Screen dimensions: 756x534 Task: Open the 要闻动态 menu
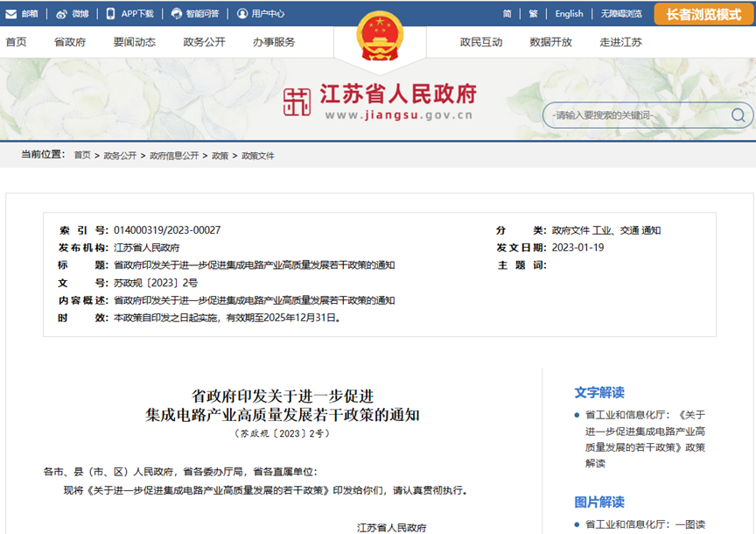coord(135,42)
